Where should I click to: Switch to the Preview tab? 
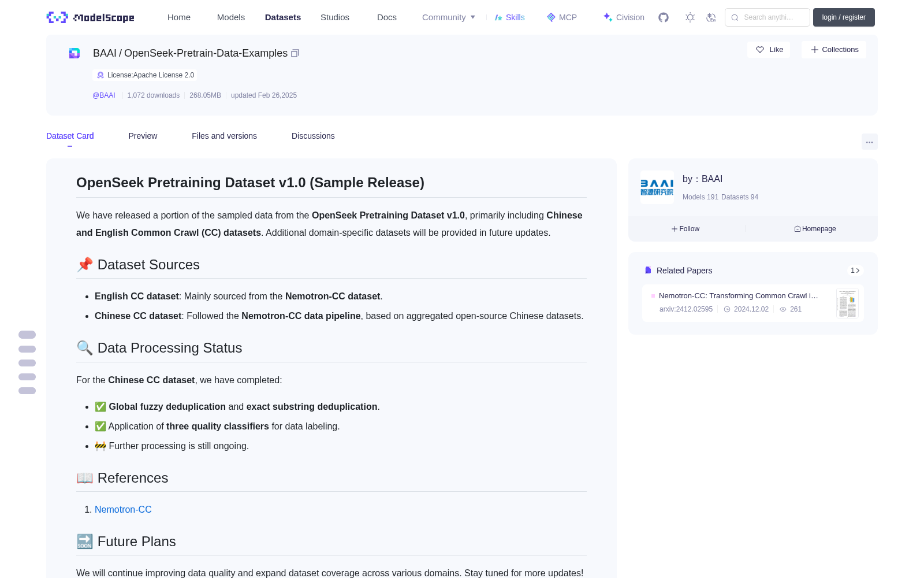tap(143, 136)
